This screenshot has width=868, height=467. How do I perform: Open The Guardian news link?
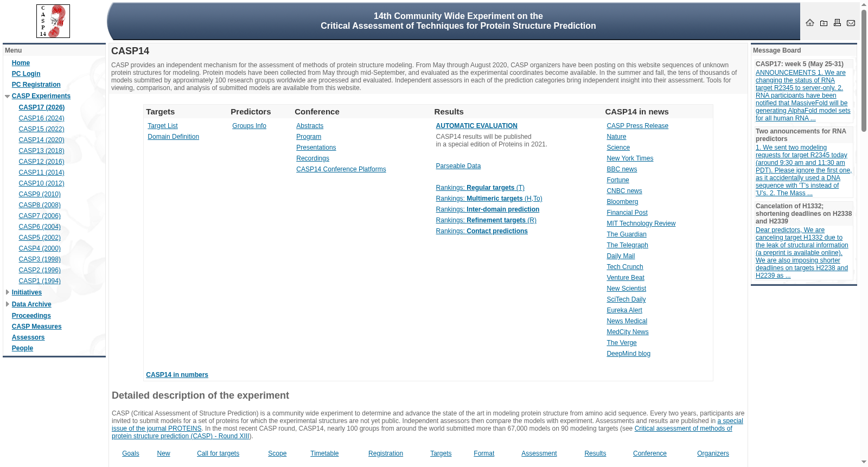coord(627,234)
